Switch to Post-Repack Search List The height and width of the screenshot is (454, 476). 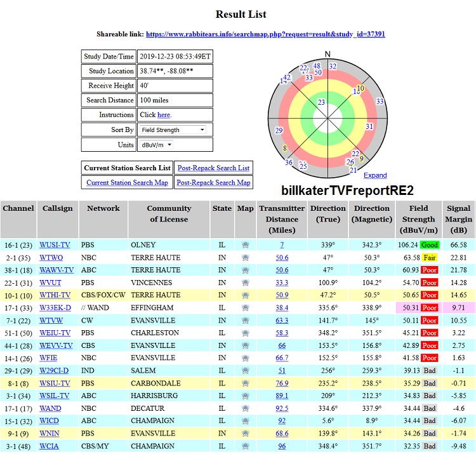click(213, 168)
